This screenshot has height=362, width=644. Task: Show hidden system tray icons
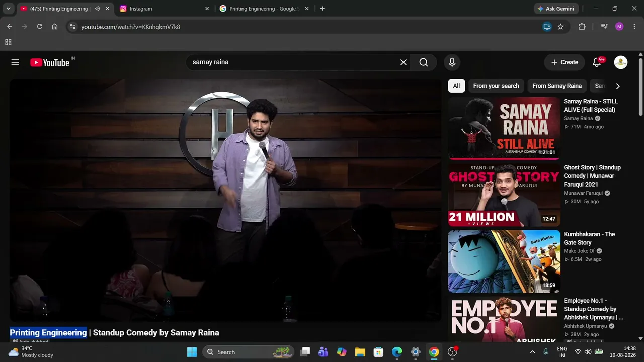(x=532, y=352)
